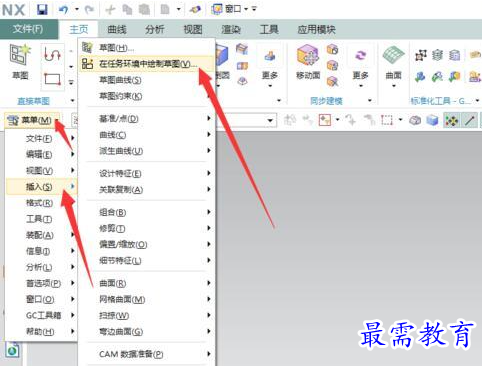Screen dimensions: 482x366
Task: Open 派生曲线(U) submenu
Action: pyautogui.click(x=147, y=151)
